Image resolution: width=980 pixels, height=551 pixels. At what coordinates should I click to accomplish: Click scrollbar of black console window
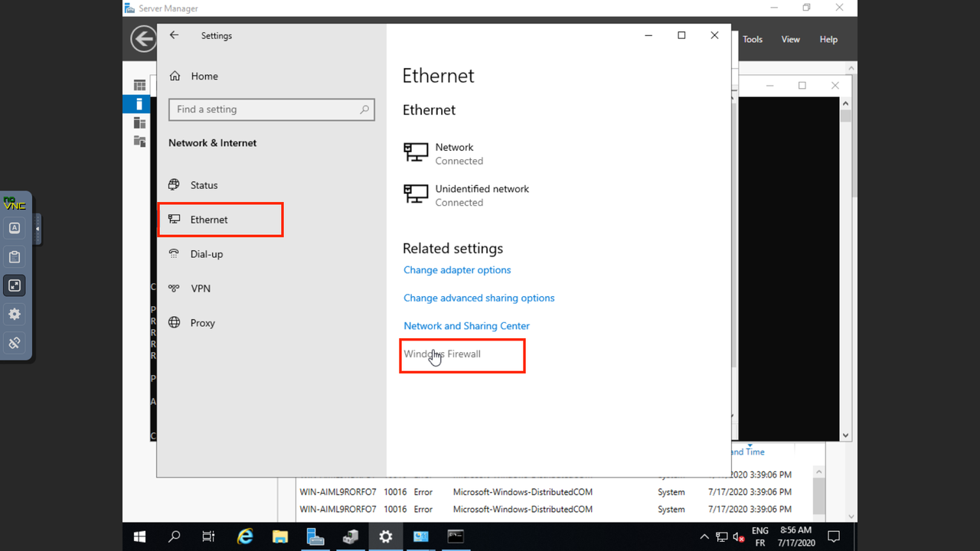[845, 268]
